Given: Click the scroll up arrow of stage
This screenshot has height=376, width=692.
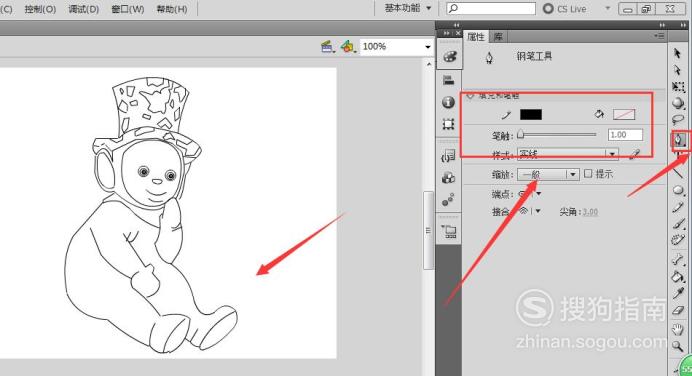Looking at the screenshot, I should [x=428, y=65].
